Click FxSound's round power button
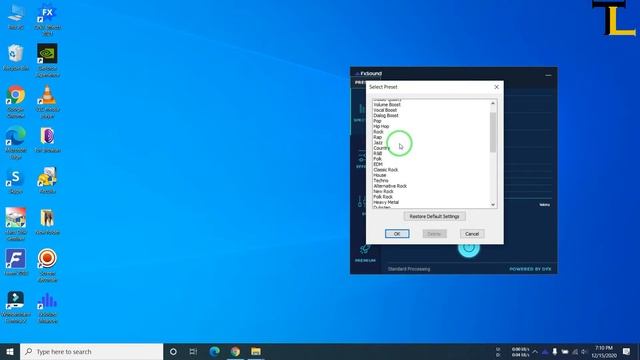The height and width of the screenshot is (360, 640). 469,247
